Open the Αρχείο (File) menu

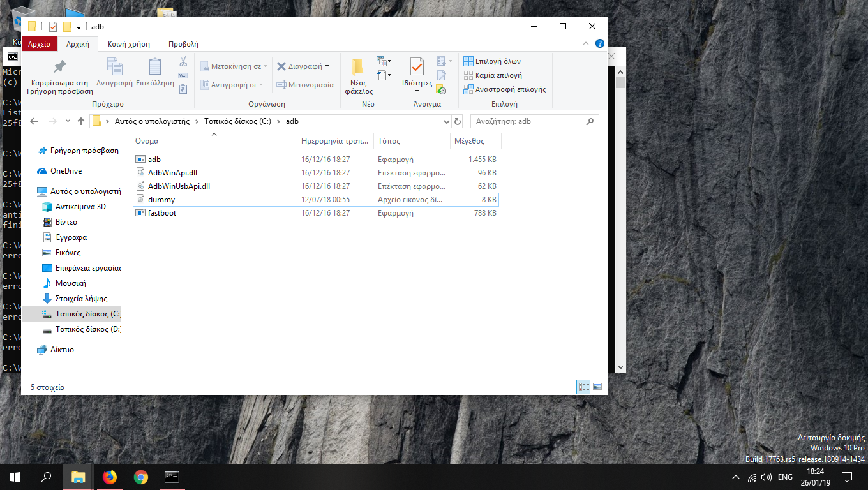(39, 44)
